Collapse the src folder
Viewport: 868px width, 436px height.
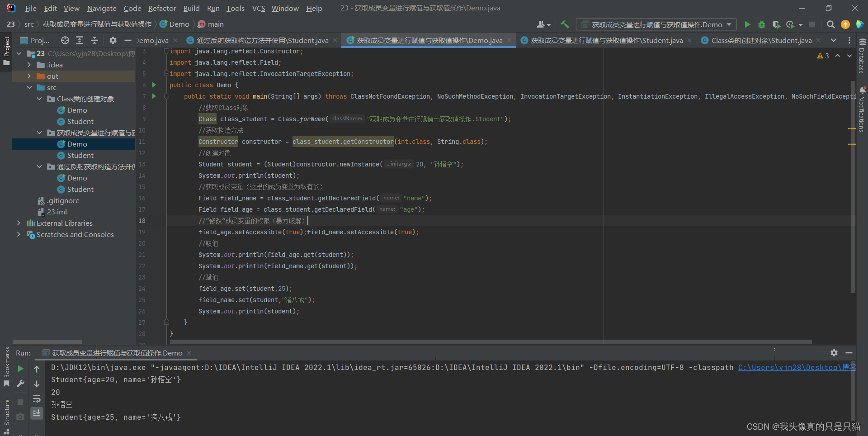pyautogui.click(x=29, y=87)
